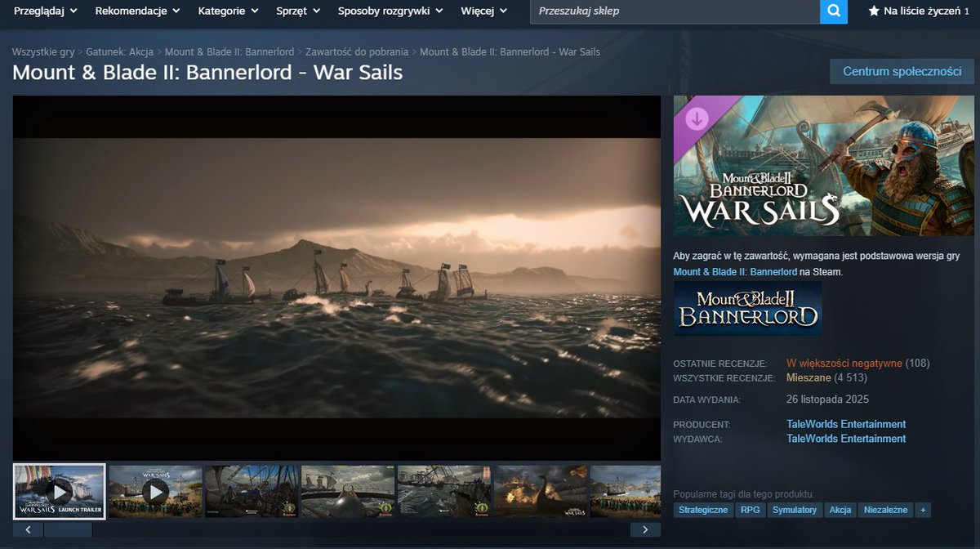Click the Centrum społeczności button
The height and width of the screenshot is (549, 980).
tap(902, 71)
